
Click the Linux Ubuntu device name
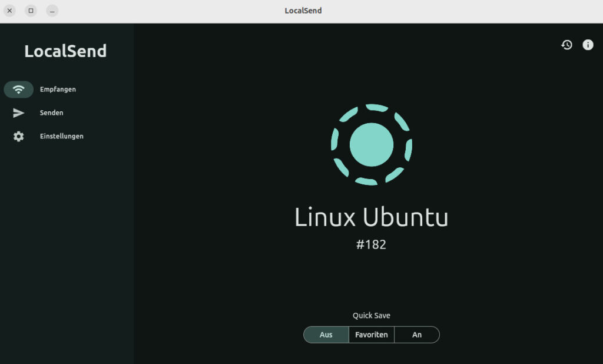(371, 217)
